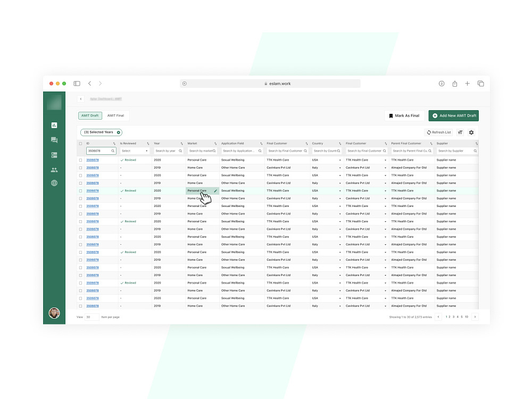
Task: Click pencil edit icon in highlighted Market cell
Action: click(x=215, y=190)
